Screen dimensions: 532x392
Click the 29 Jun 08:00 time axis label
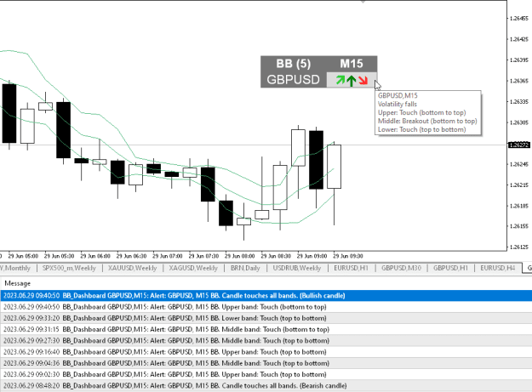pyautogui.click(x=239, y=256)
